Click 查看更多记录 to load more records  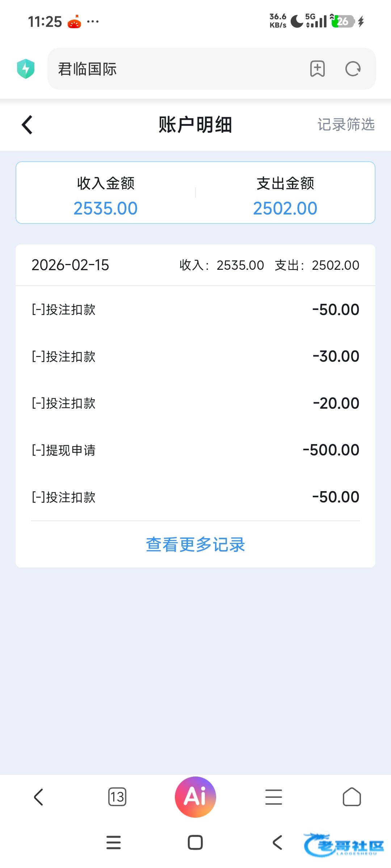tap(195, 544)
